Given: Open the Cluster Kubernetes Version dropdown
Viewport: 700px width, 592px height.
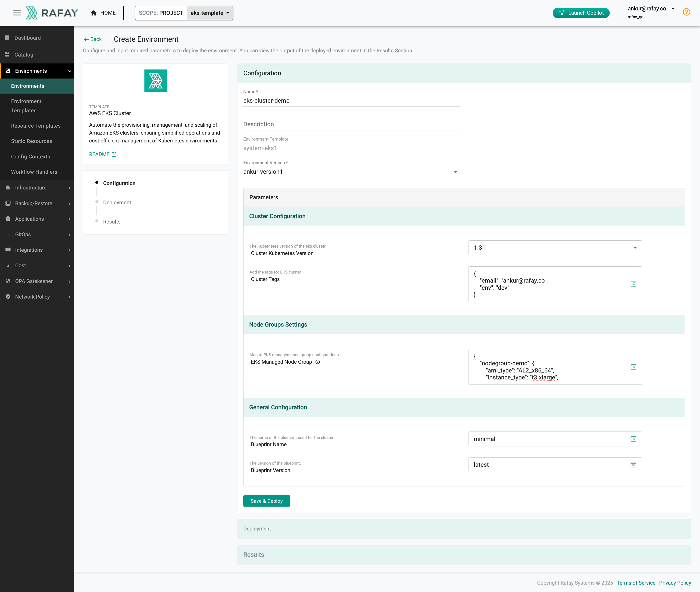Looking at the screenshot, I should pyautogui.click(x=555, y=248).
